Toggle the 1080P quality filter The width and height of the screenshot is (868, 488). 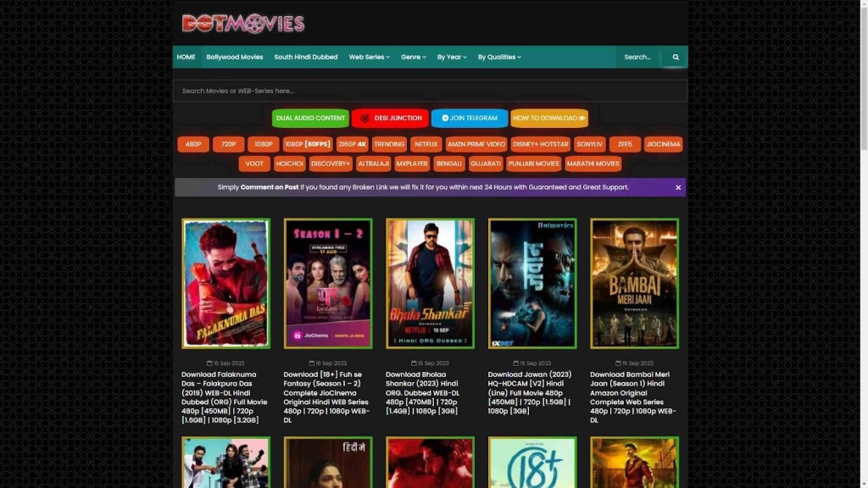(264, 144)
